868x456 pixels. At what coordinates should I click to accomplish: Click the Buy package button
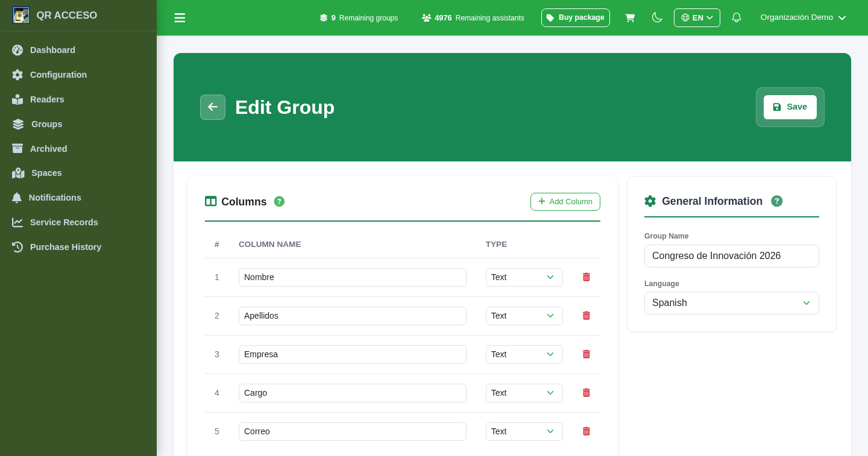point(576,18)
